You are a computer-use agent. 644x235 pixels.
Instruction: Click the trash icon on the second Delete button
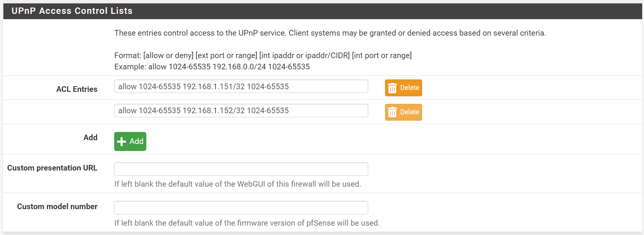393,112
